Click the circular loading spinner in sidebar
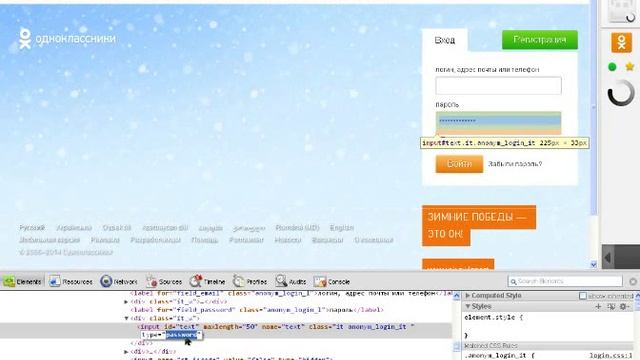Screen dimensions: 640x360 621,93
